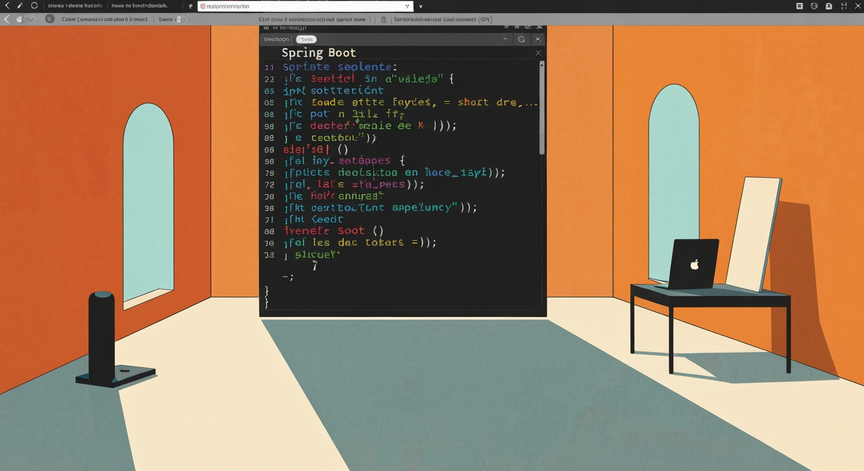Toggle the white pill in editor header
The image size is (864, 471).
(x=306, y=39)
